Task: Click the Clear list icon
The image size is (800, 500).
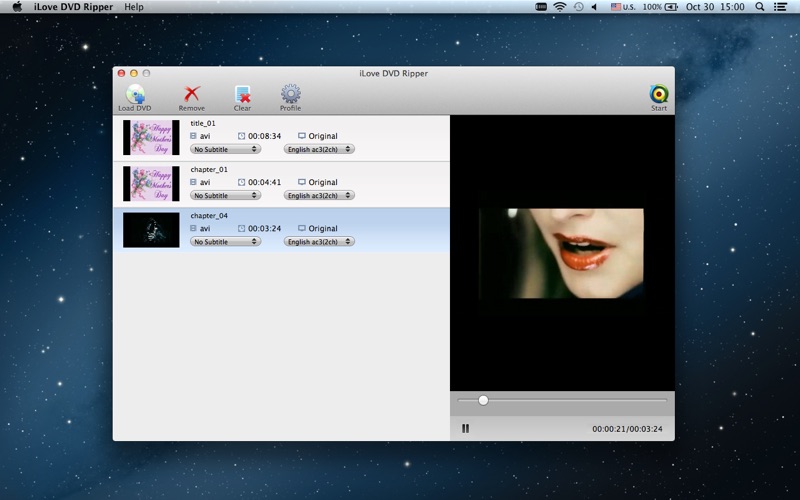Action: click(242, 95)
